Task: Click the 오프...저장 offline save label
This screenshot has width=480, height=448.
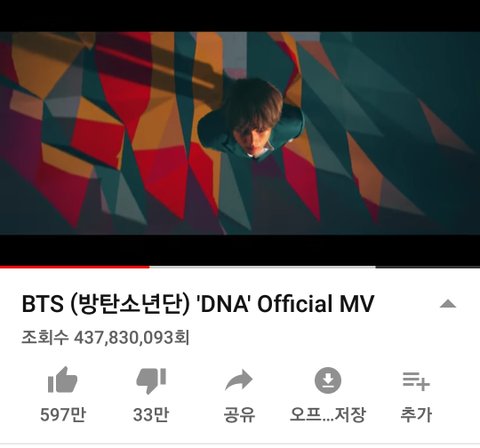Action: (x=328, y=415)
